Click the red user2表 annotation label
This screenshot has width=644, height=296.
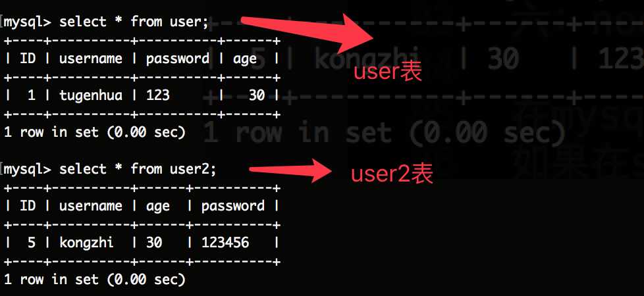point(392,174)
